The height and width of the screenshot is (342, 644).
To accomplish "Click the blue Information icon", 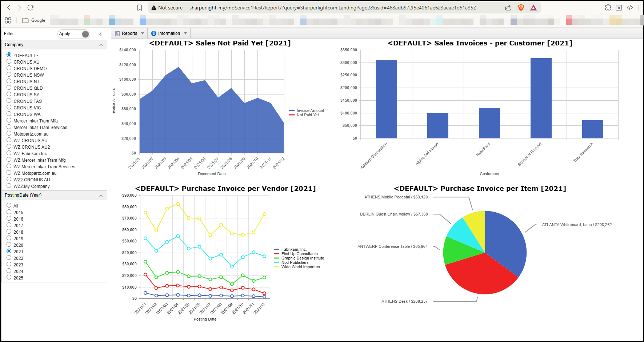I will 154,33.
